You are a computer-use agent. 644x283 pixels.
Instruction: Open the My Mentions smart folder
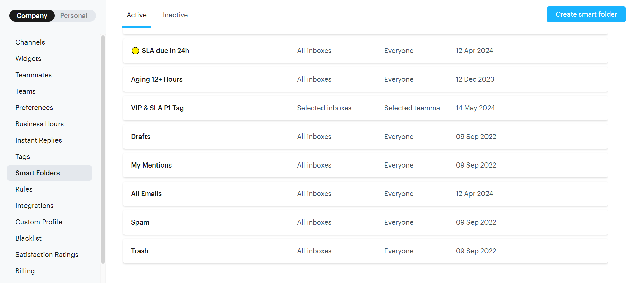coord(151,165)
